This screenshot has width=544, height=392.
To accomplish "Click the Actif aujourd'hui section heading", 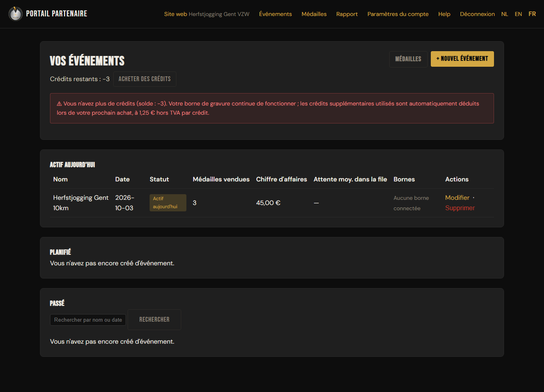I will click(x=72, y=165).
